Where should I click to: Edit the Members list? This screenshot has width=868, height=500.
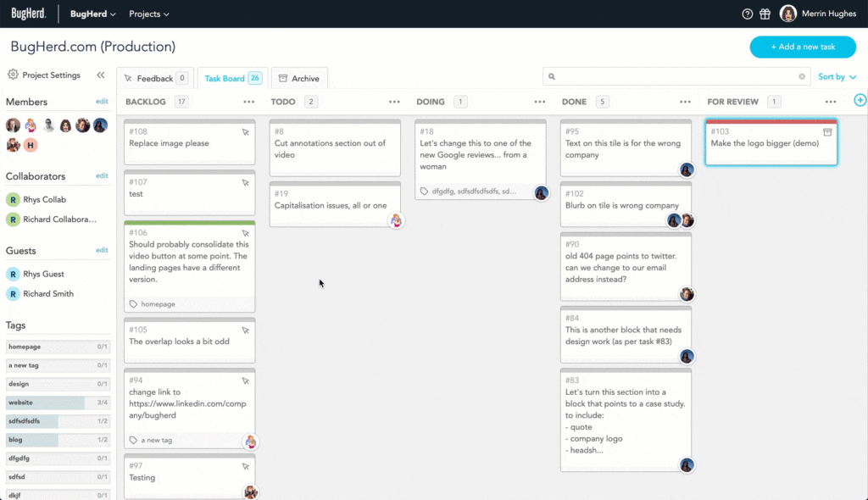[x=102, y=102]
